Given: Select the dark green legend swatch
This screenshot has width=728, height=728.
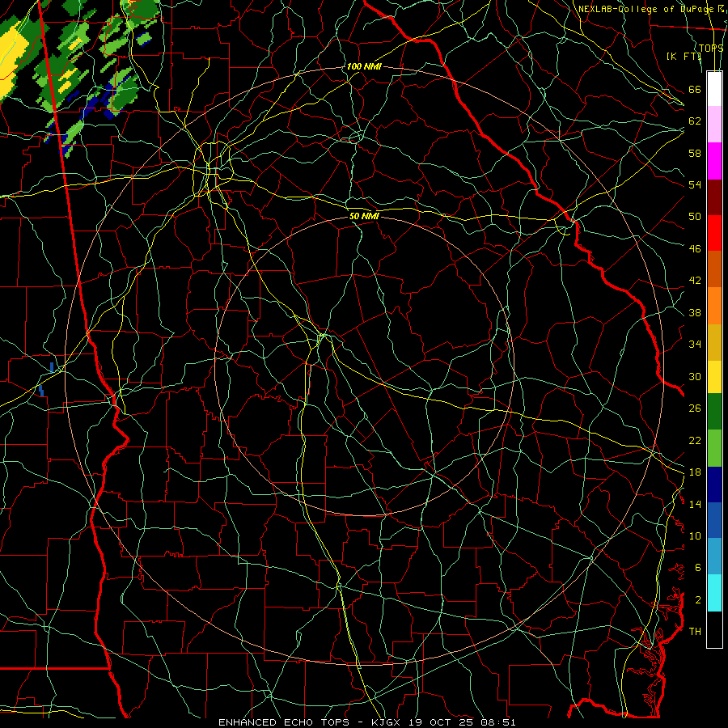Looking at the screenshot, I should [714, 412].
